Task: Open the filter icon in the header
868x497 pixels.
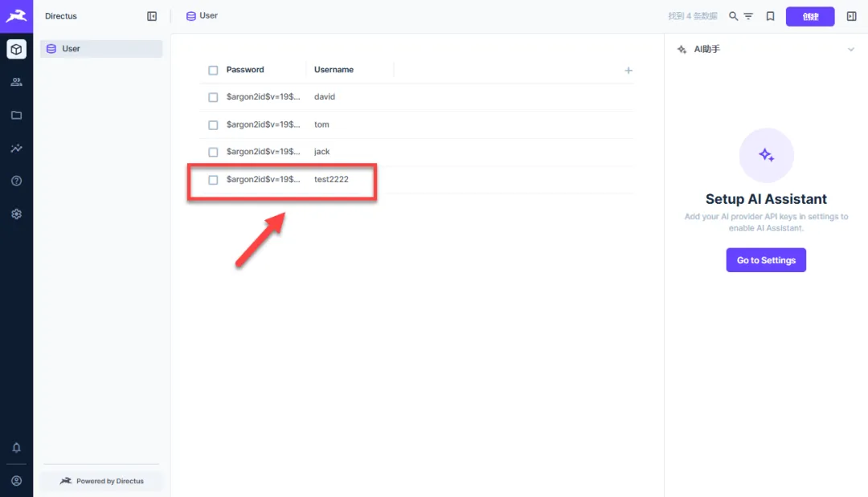Action: point(748,16)
